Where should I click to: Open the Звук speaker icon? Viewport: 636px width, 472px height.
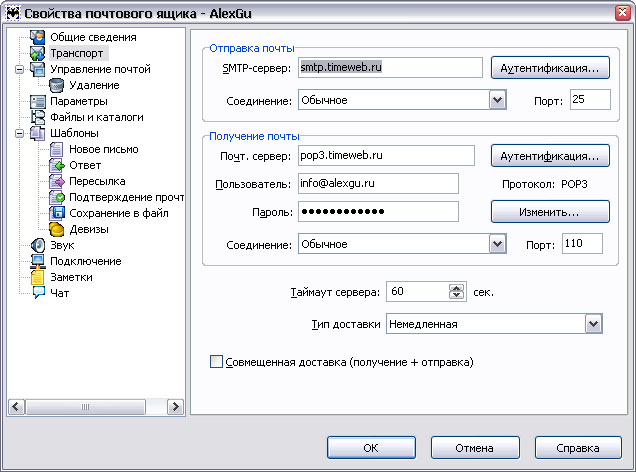pos(38,245)
